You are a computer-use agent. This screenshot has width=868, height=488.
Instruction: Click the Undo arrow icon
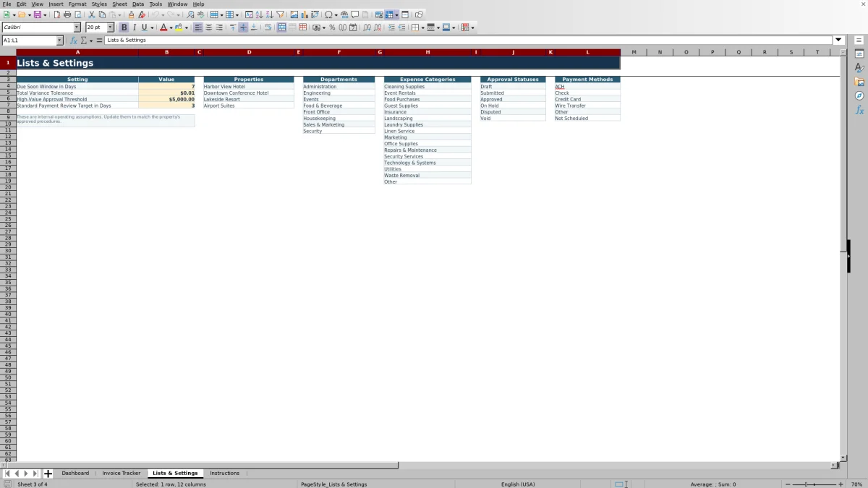(x=155, y=14)
